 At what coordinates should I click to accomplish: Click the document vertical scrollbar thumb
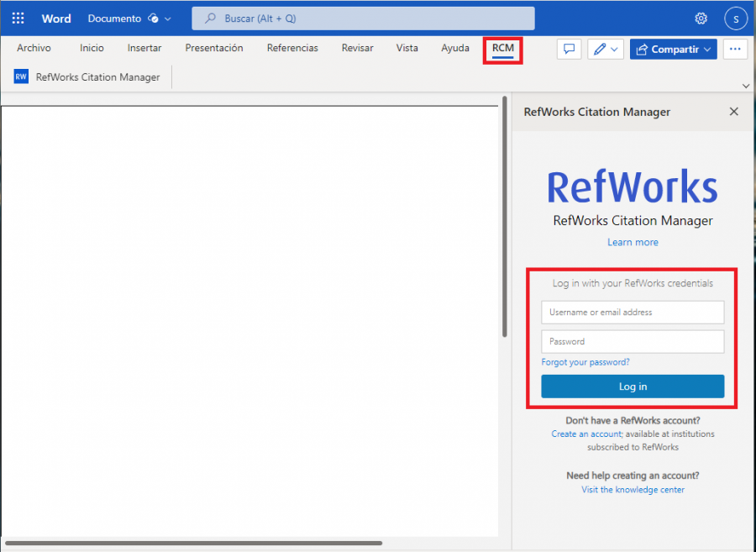pos(504,217)
